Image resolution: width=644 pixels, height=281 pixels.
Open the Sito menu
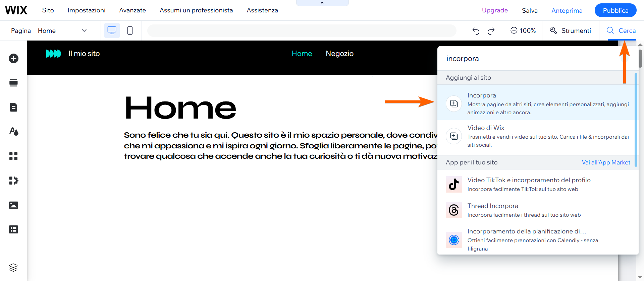tap(48, 10)
